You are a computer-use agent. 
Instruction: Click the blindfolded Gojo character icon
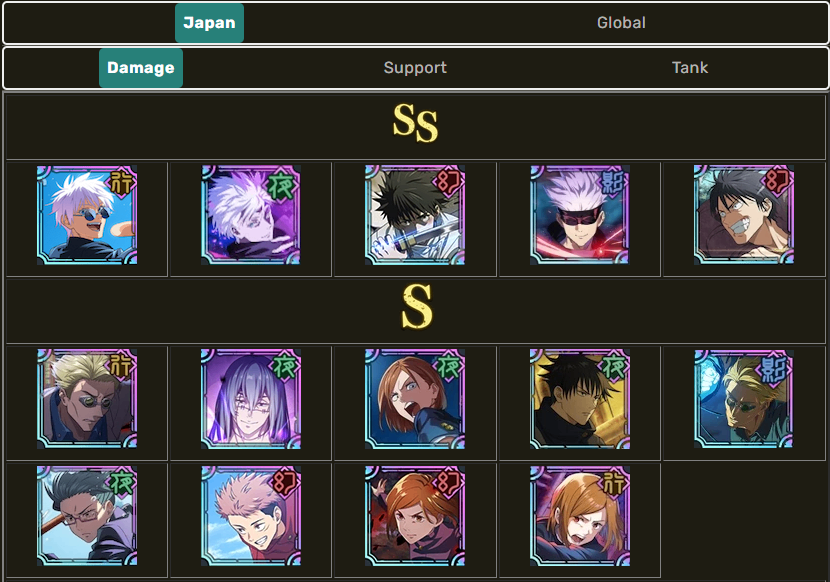point(580,215)
